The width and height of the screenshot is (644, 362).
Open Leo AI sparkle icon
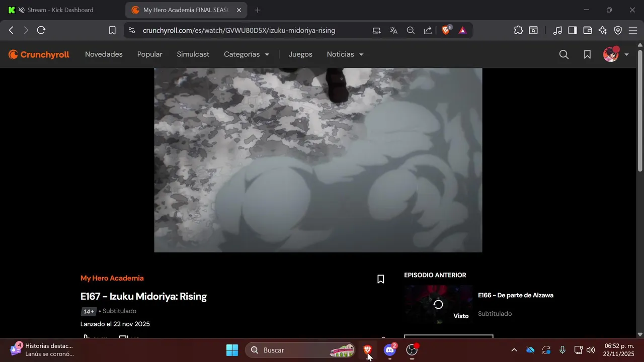click(x=603, y=30)
